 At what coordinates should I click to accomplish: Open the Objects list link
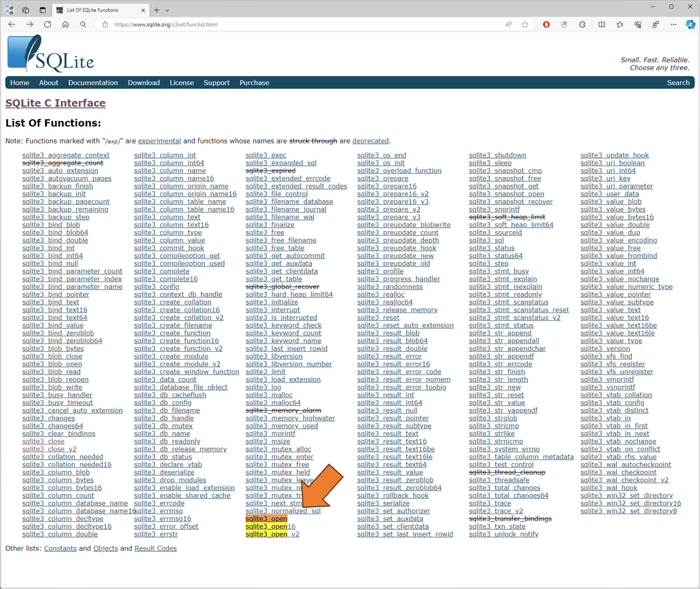pyautogui.click(x=106, y=549)
